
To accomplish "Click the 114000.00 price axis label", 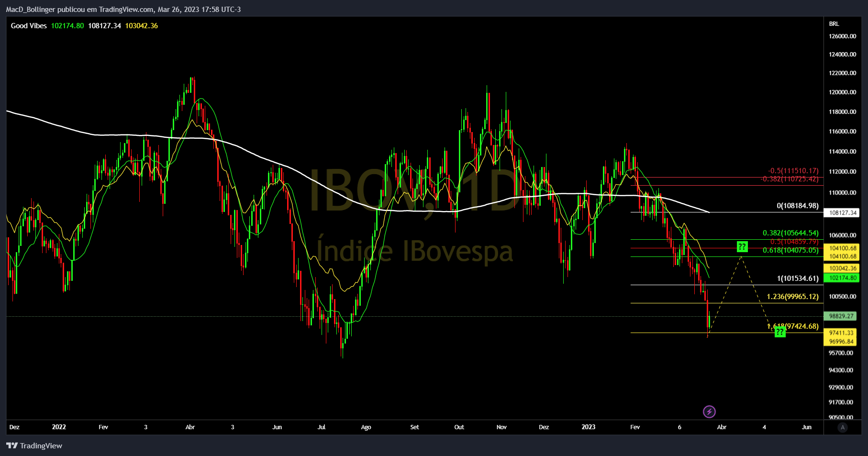I will pos(842,152).
